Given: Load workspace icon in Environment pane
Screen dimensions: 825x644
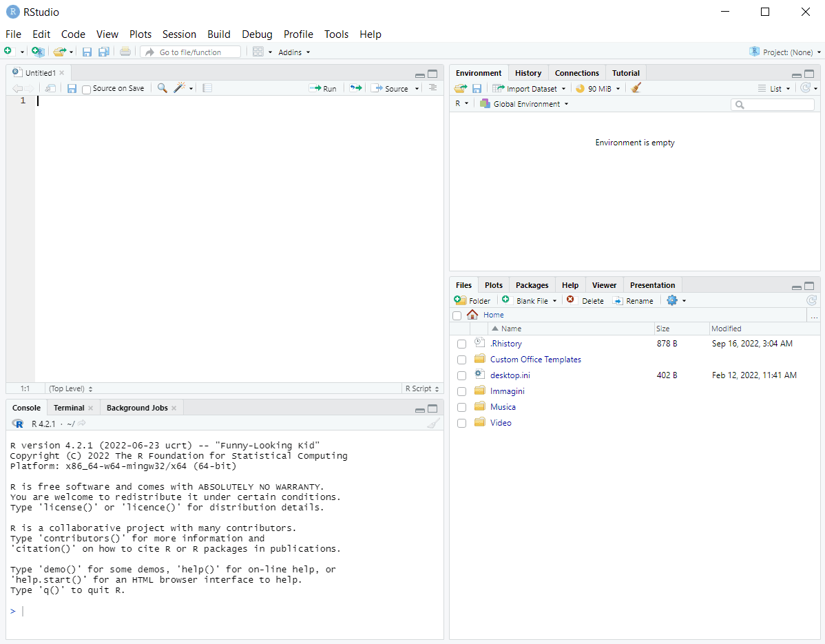Looking at the screenshot, I should pos(461,88).
